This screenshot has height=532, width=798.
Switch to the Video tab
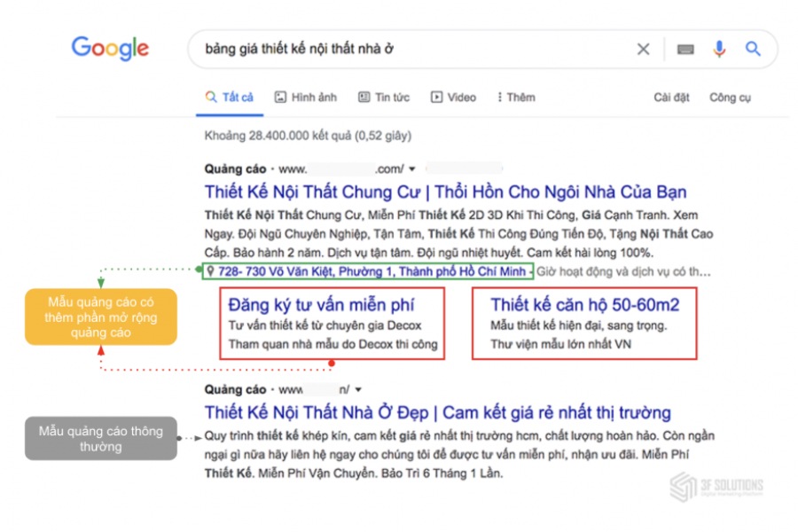(453, 98)
